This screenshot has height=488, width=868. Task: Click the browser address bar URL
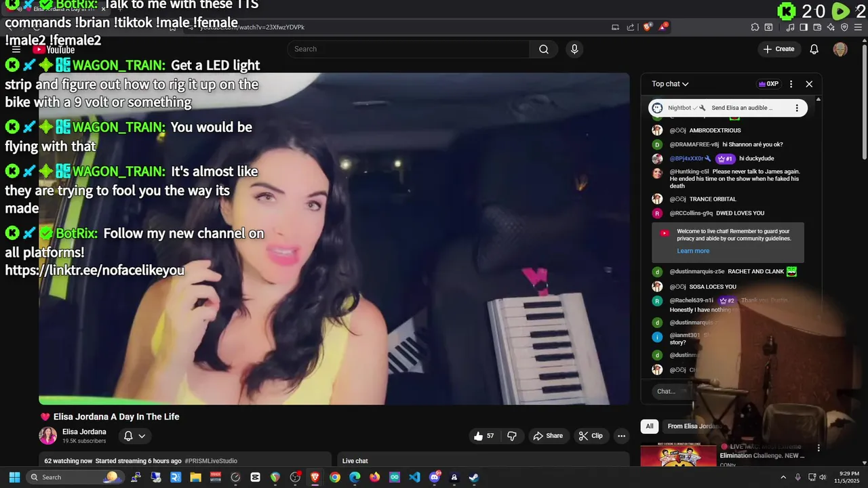click(252, 27)
